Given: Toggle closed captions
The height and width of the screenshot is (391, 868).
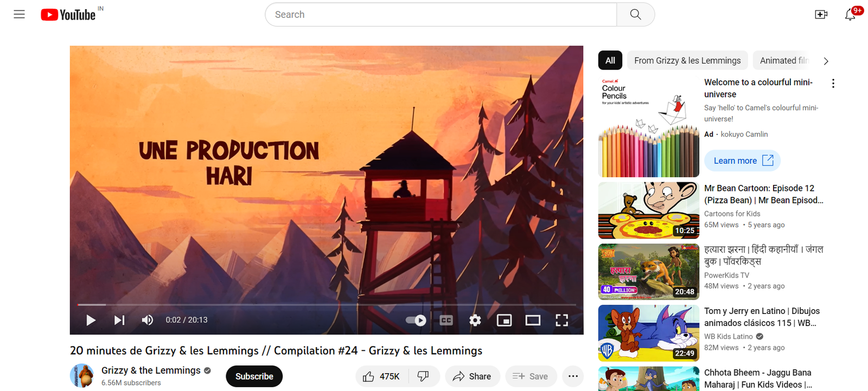Looking at the screenshot, I should point(446,320).
